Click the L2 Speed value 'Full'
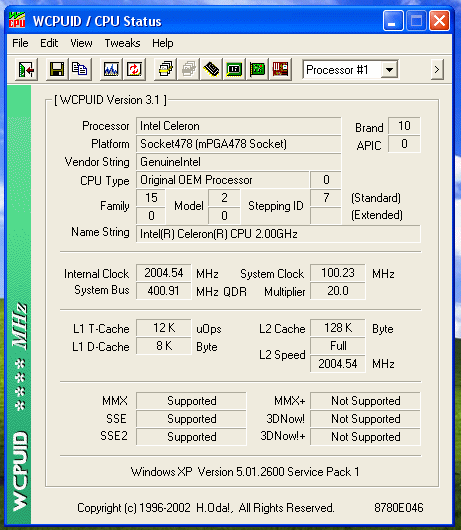461x530 pixels. (338, 346)
